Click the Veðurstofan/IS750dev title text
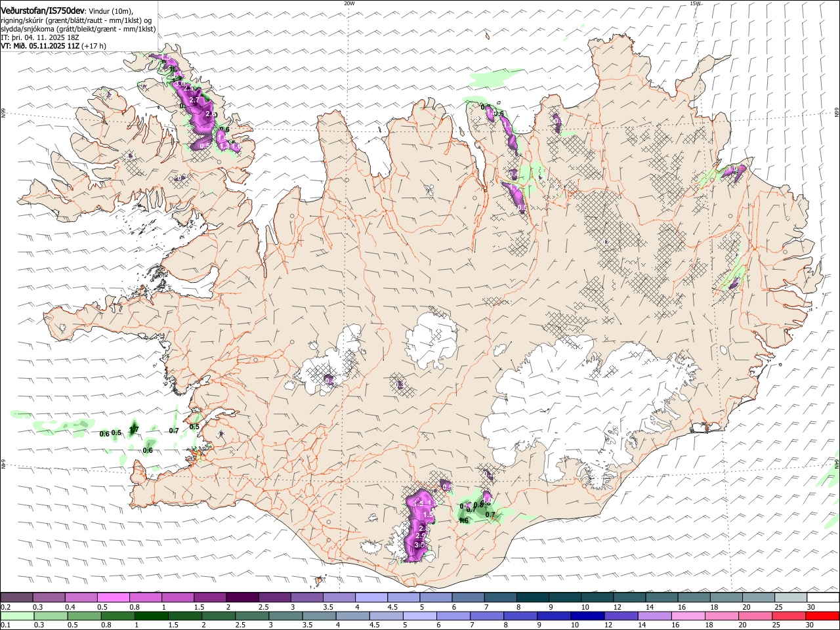Image resolution: width=840 pixels, height=630 pixels. (x=43, y=10)
